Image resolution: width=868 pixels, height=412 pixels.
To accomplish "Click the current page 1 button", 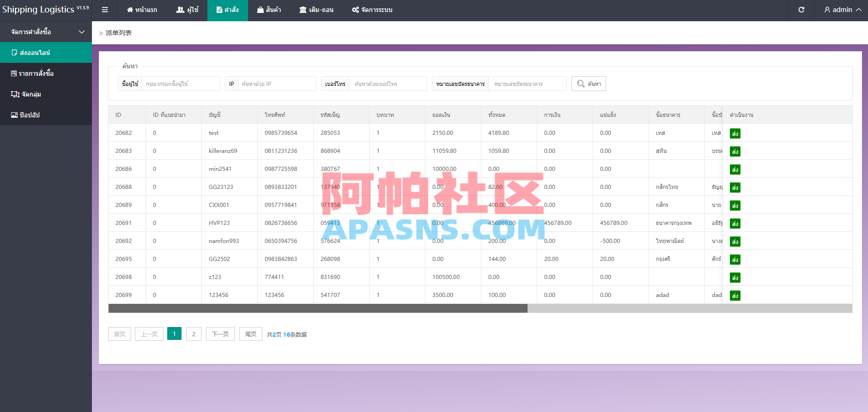I will (174, 333).
